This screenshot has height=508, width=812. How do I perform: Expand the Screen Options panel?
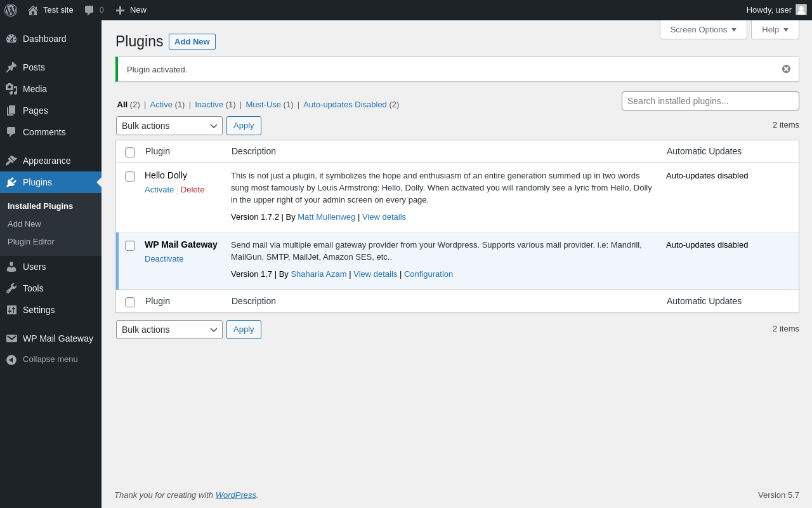point(703,29)
